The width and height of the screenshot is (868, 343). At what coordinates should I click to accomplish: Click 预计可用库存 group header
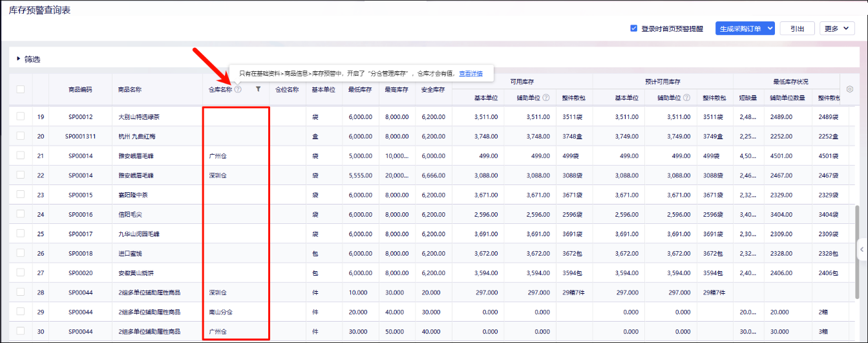[x=663, y=82]
